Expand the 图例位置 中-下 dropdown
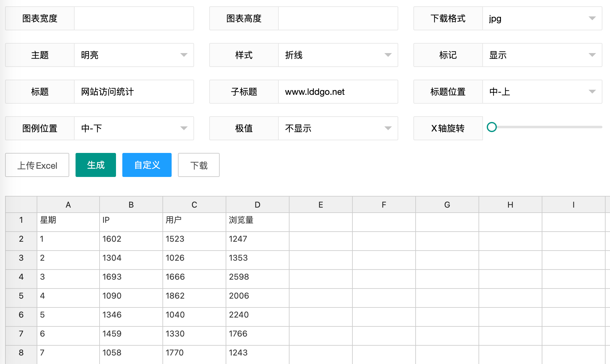 coord(134,128)
